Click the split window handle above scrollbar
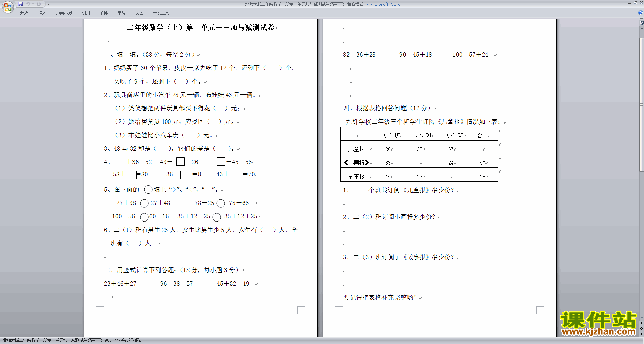 tap(641, 19)
